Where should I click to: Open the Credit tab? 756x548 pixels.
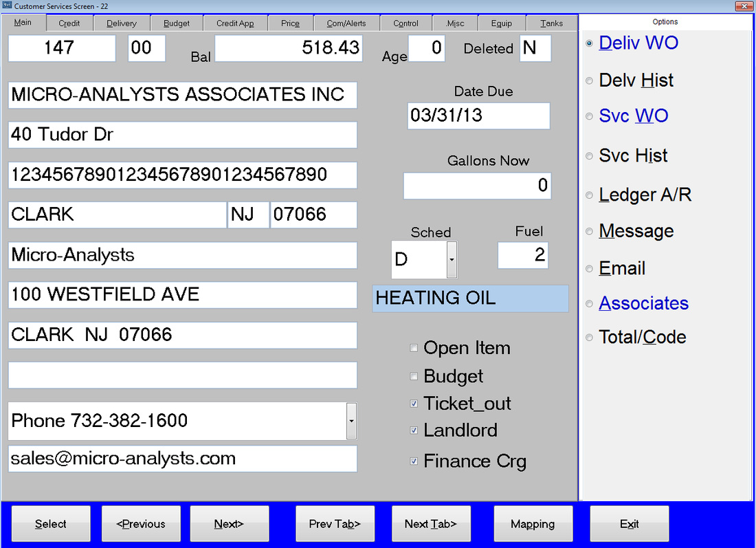click(x=69, y=23)
